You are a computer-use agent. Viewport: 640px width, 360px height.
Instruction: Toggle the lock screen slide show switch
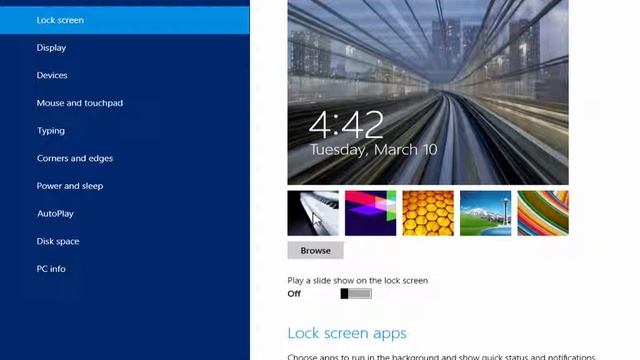[x=356, y=293]
